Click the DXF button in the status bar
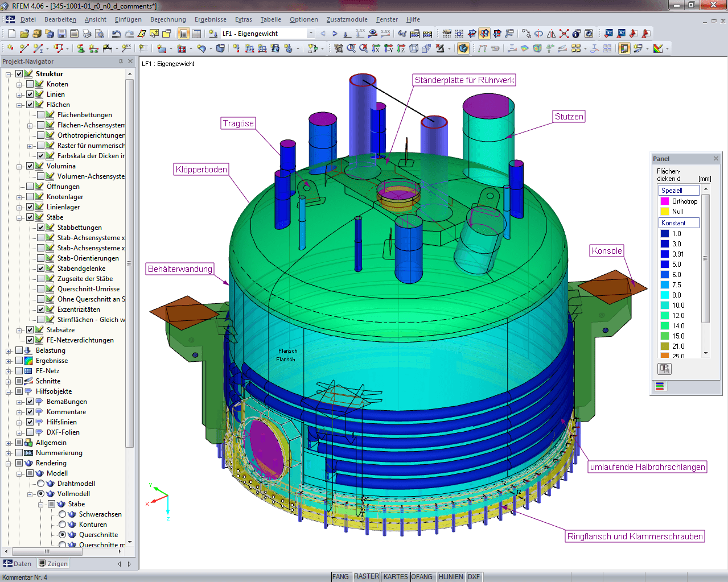Screen dimensions: 728x582 [x=474, y=576]
